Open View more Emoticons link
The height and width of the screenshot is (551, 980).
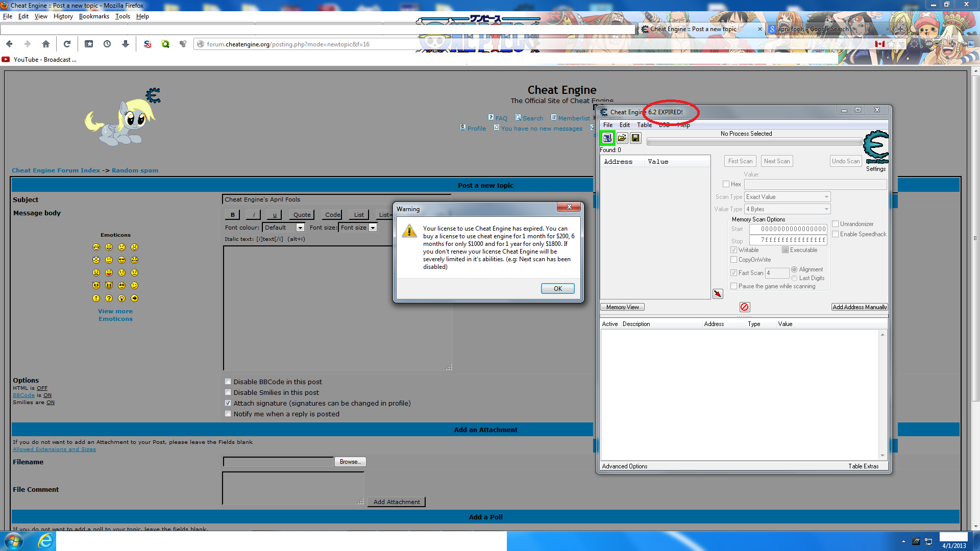[115, 315]
